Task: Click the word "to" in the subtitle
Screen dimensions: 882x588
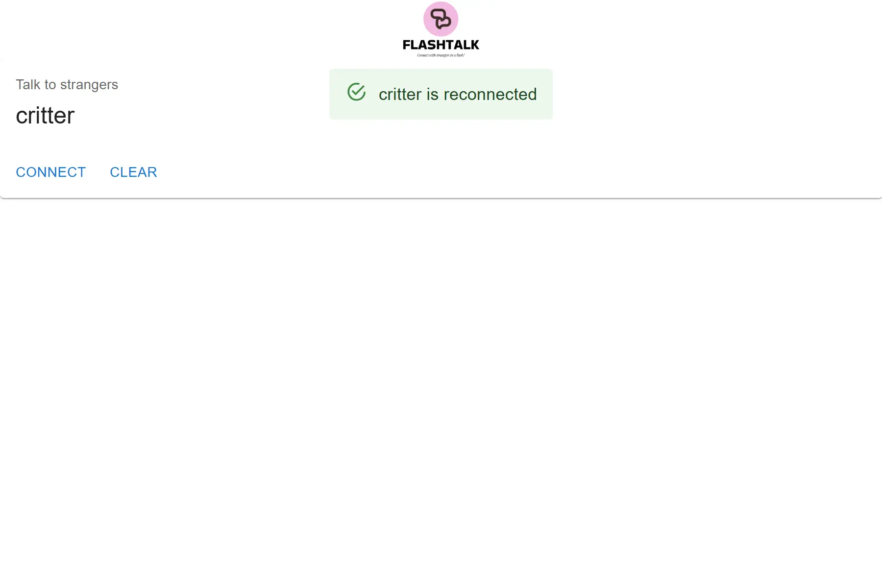Action: 50,85
